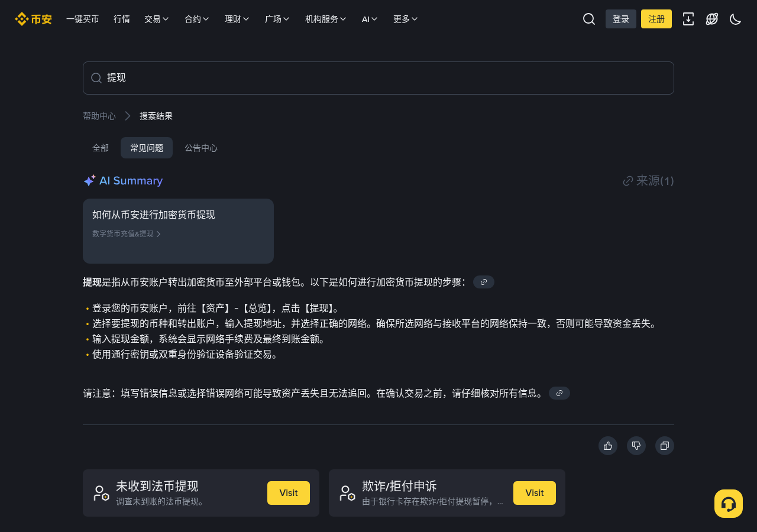Image resolution: width=757 pixels, height=532 pixels.
Task: Switch to the 公告中心 tab
Action: 201,148
